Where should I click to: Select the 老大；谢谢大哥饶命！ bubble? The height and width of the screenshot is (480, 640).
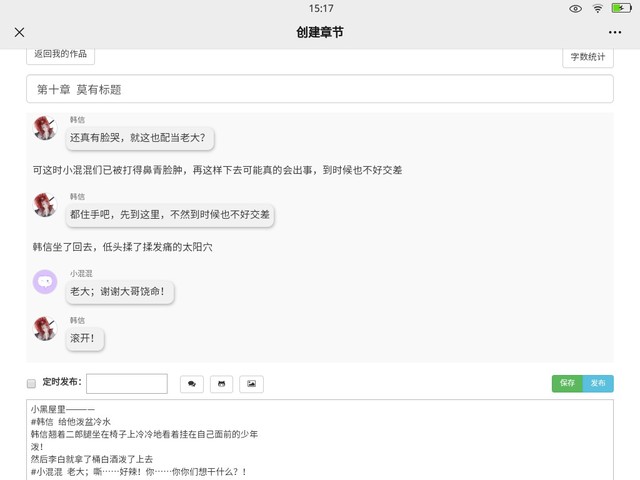click(x=120, y=292)
